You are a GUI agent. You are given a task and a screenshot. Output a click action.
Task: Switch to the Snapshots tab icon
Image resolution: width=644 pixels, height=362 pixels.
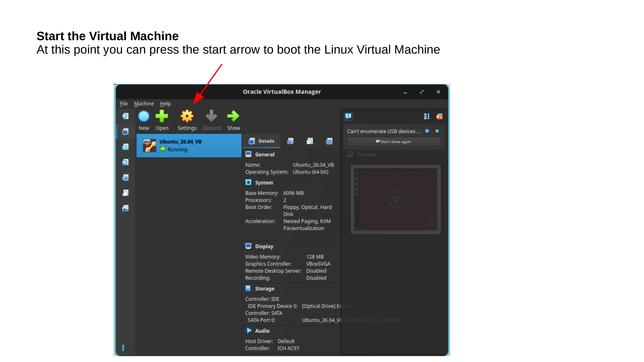pos(290,141)
